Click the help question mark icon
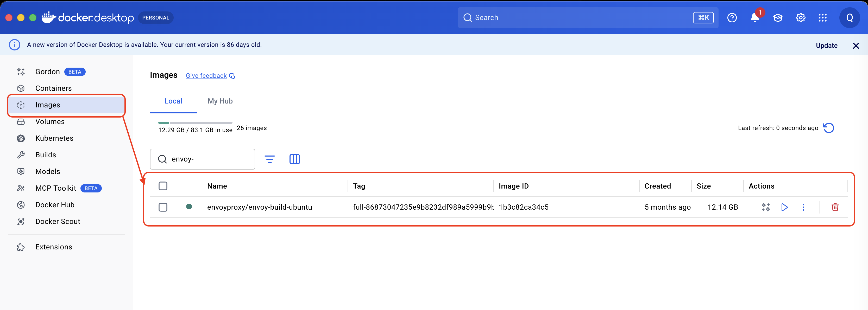 tap(732, 18)
